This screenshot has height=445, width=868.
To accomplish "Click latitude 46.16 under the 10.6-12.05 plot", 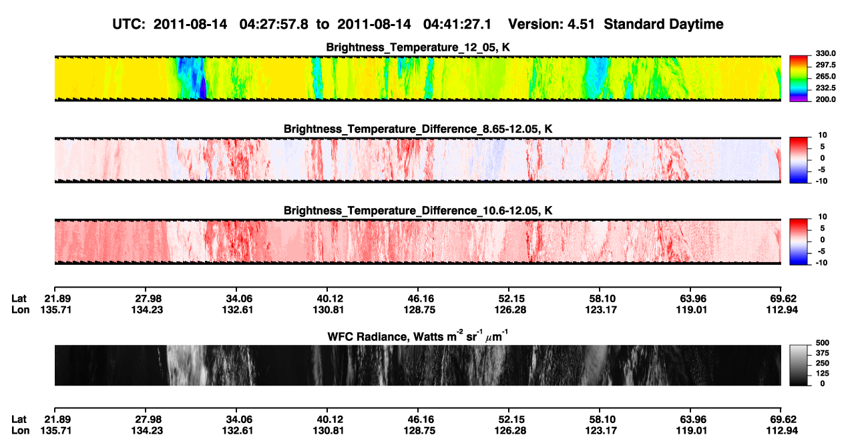I will tap(418, 298).
